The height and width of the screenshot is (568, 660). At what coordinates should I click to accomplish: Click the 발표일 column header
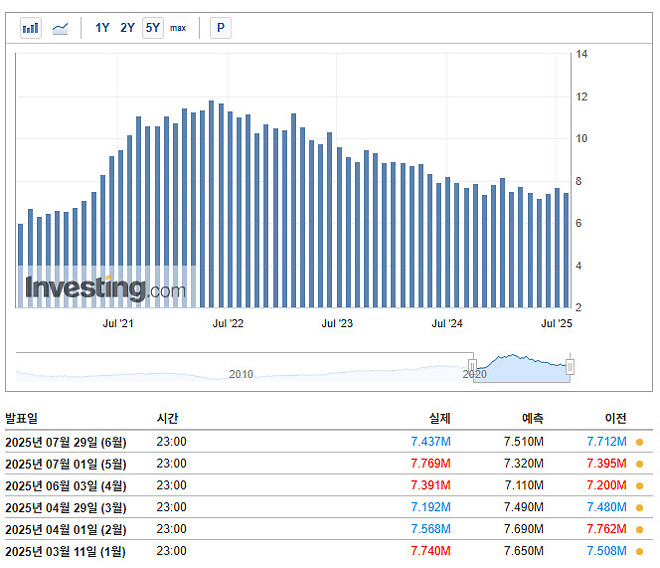pos(21,419)
